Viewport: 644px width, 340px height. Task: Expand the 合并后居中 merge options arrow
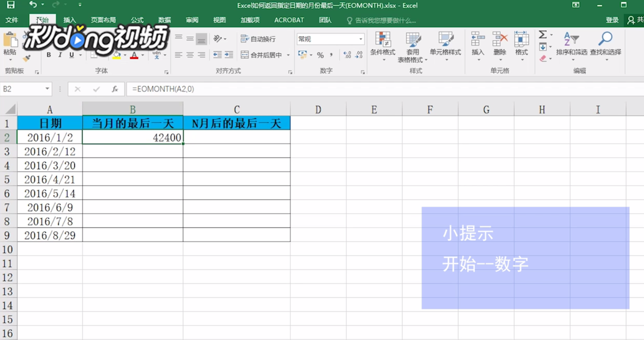289,55
